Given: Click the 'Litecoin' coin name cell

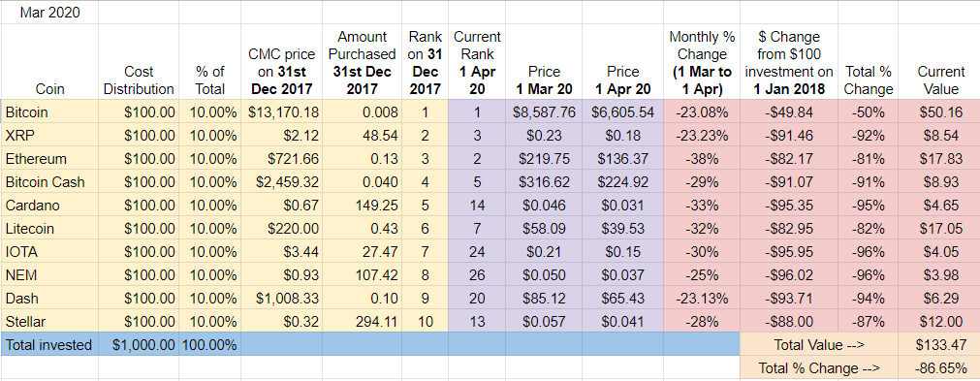Looking at the screenshot, I should (49, 229).
